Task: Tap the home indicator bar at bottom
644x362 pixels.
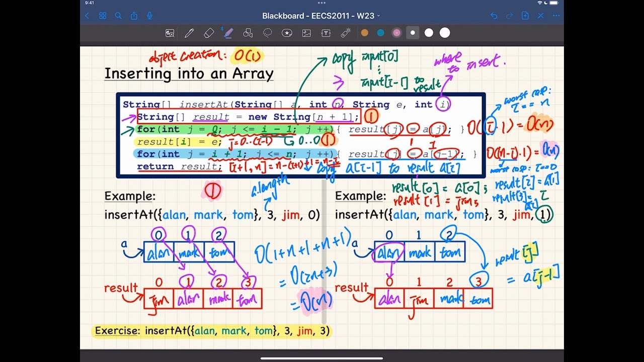Action: point(321,358)
